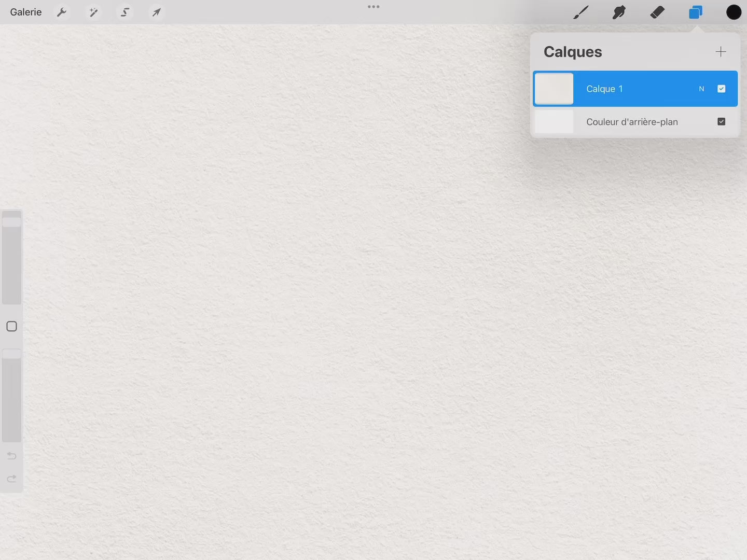Add a new layer with plus button
747x560 pixels.
[x=721, y=51]
